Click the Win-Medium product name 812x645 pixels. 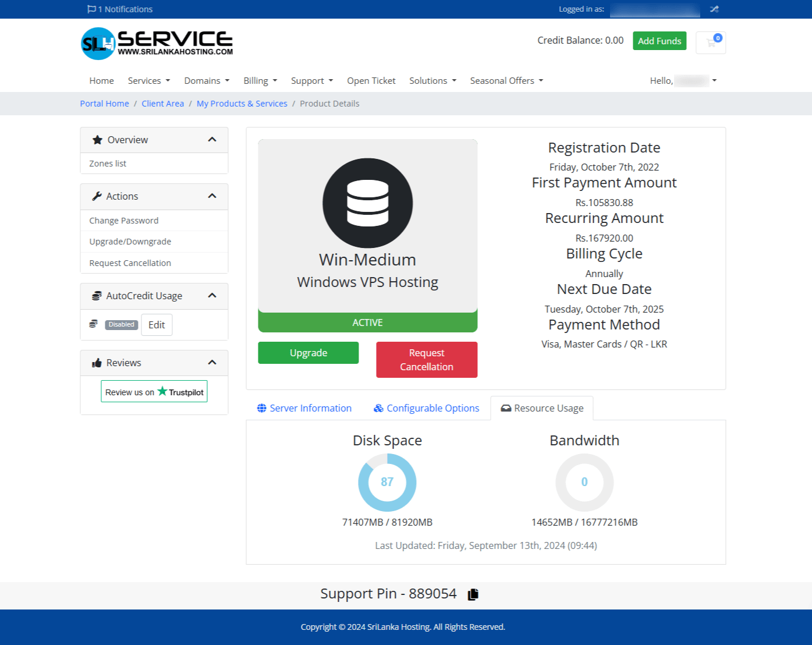[x=367, y=260]
